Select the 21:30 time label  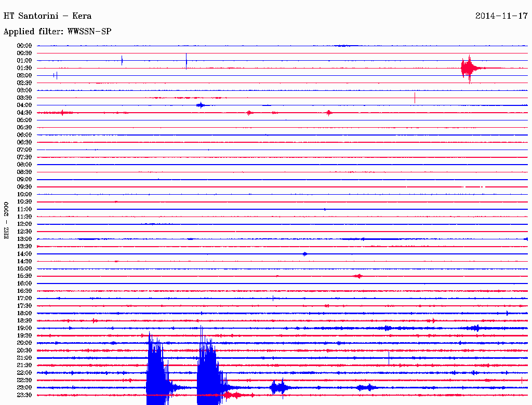tap(24, 366)
